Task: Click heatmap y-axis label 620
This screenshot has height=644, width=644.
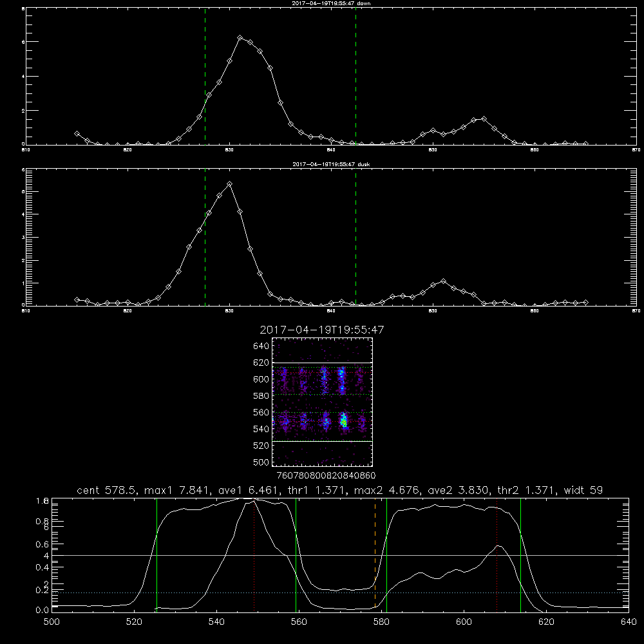Action: coord(261,363)
